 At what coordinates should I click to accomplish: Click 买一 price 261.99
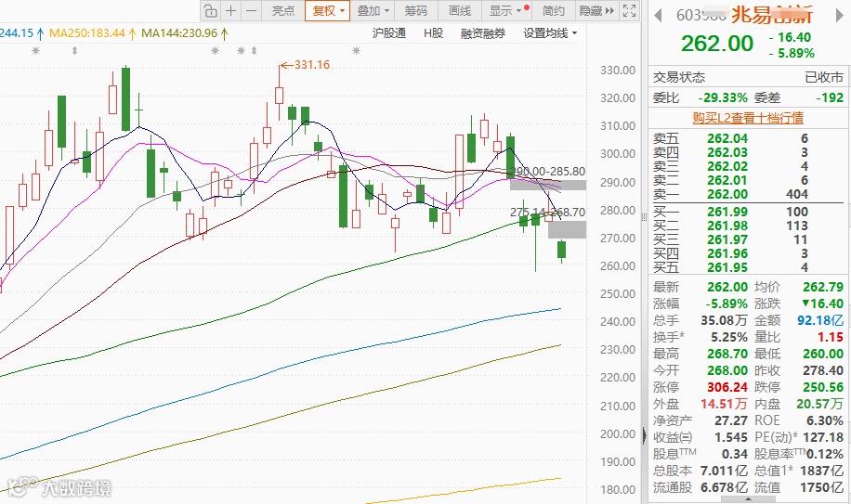click(727, 212)
